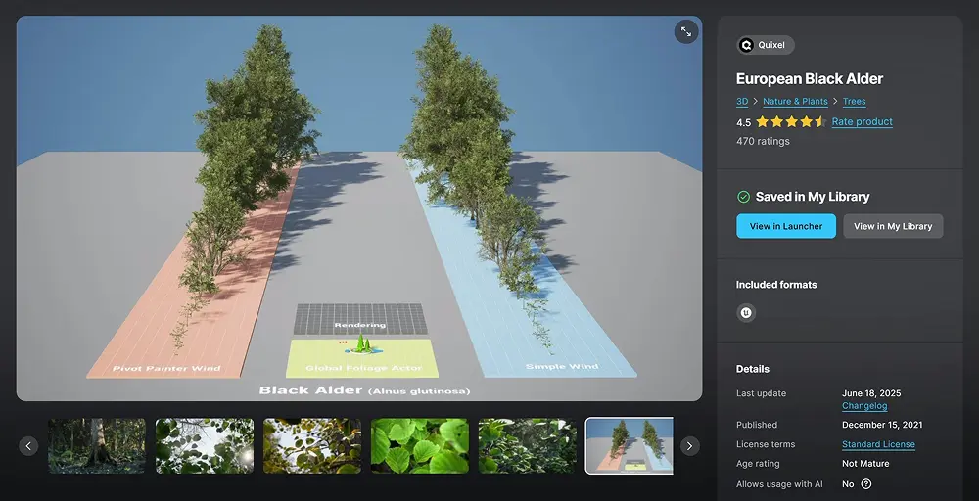Navigate to Nature & Plants breadcrumb
Screen dimensions: 980x501
[x=795, y=102]
